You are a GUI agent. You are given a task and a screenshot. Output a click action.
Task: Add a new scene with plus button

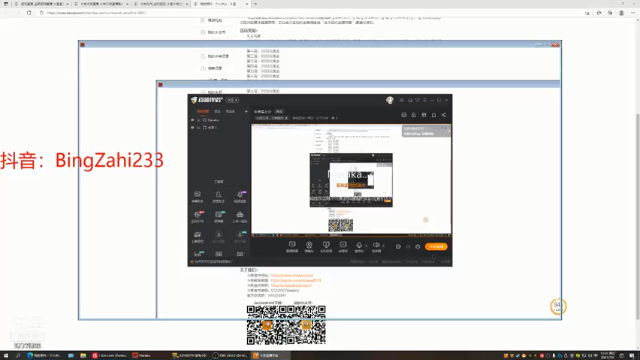pyautogui.click(x=246, y=111)
